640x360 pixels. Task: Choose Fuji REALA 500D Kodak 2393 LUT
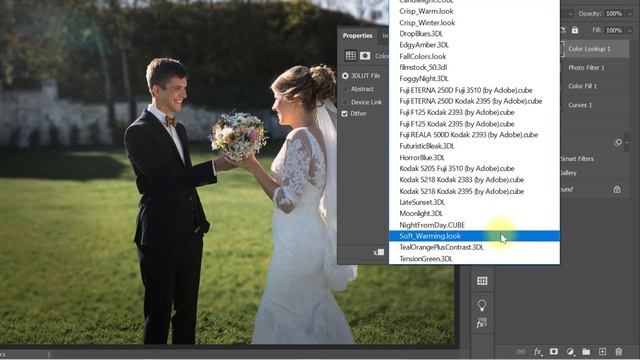[x=474, y=135]
